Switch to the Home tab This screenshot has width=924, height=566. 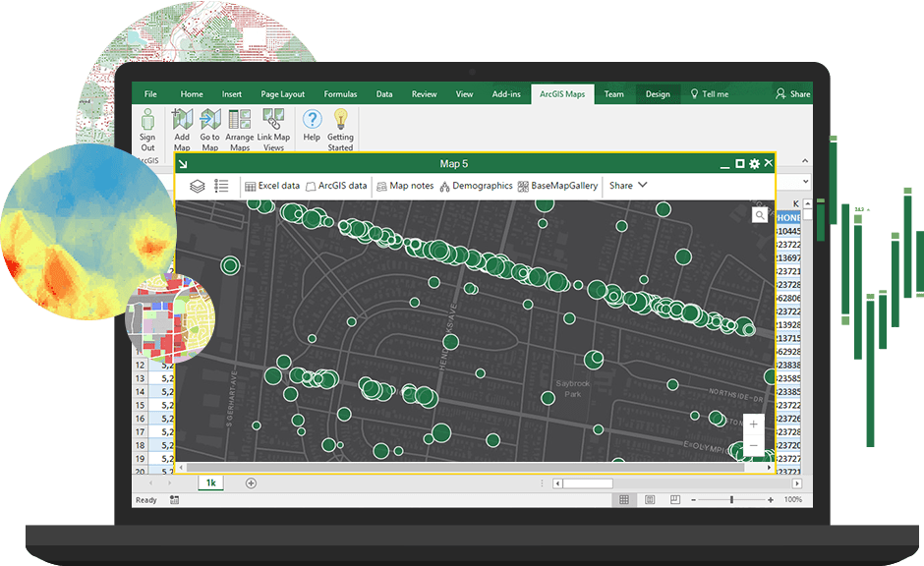coord(192,94)
